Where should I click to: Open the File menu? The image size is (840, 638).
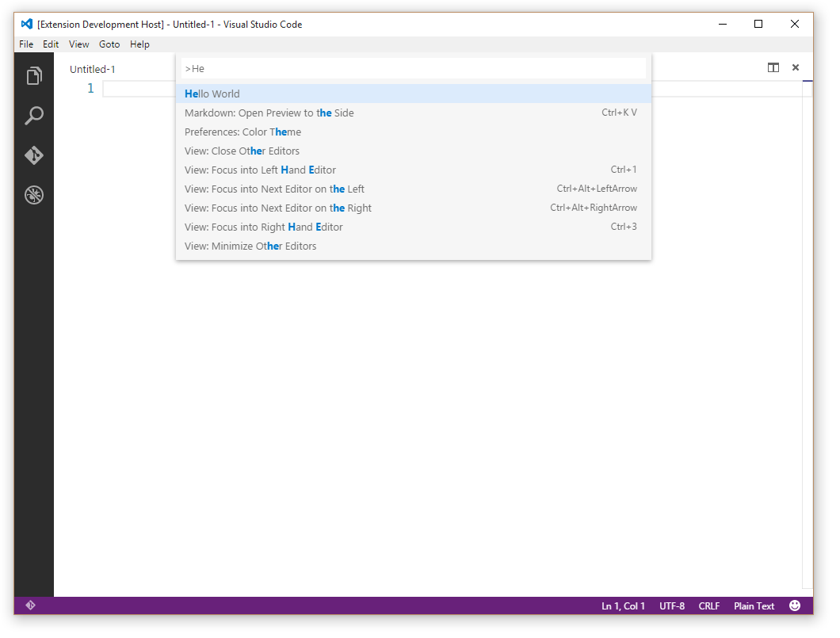pyautogui.click(x=26, y=44)
